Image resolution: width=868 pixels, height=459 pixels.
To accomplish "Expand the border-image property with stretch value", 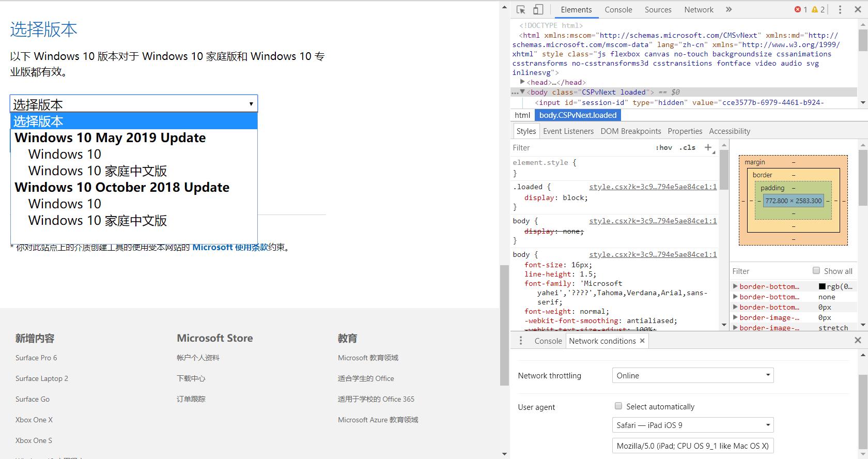I will (735, 327).
